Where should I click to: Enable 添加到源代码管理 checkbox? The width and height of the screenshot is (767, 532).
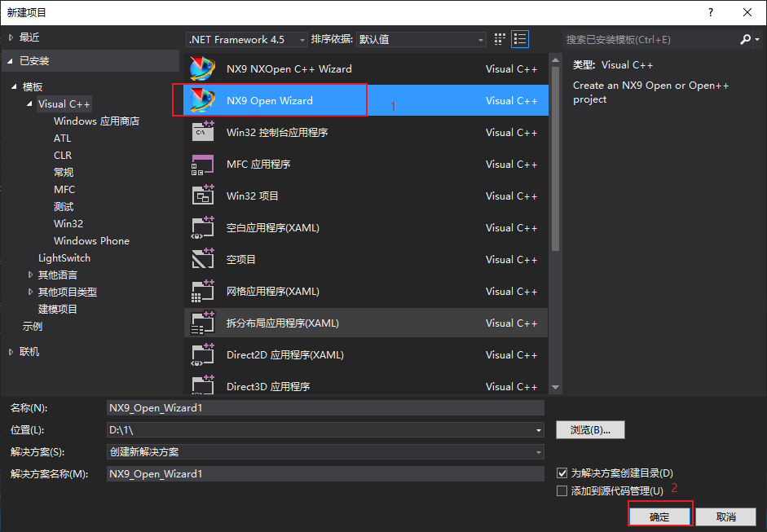tap(562, 490)
